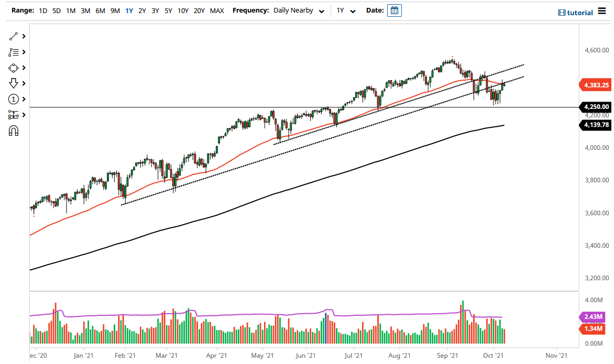Image resolution: width=614 pixels, height=364 pixels.
Task: Select the arrow annotation tool
Action: [x=14, y=83]
